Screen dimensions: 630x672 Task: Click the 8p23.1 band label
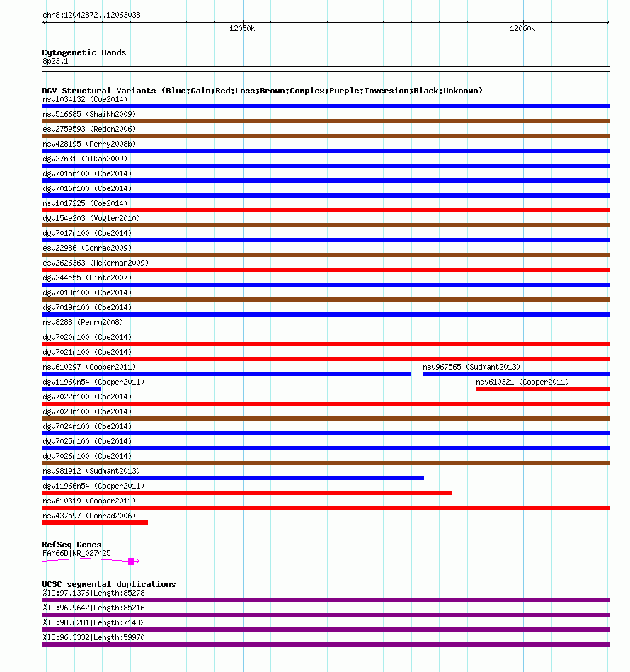coord(55,62)
